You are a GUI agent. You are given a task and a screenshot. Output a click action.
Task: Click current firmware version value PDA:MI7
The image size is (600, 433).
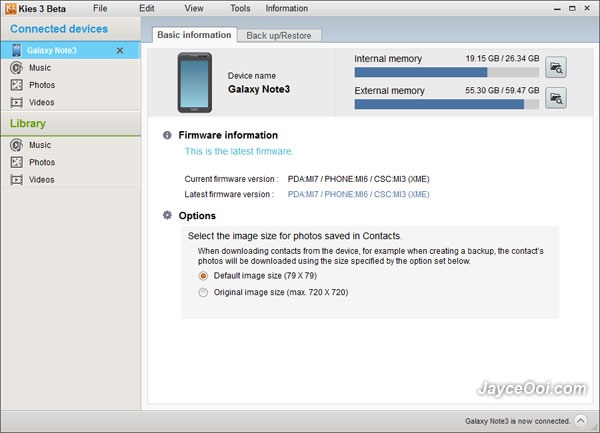pos(359,179)
